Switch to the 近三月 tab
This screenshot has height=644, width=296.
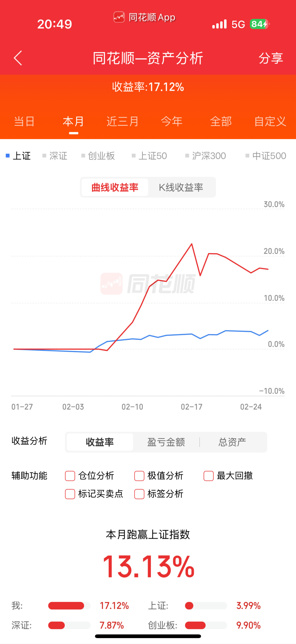point(123,122)
